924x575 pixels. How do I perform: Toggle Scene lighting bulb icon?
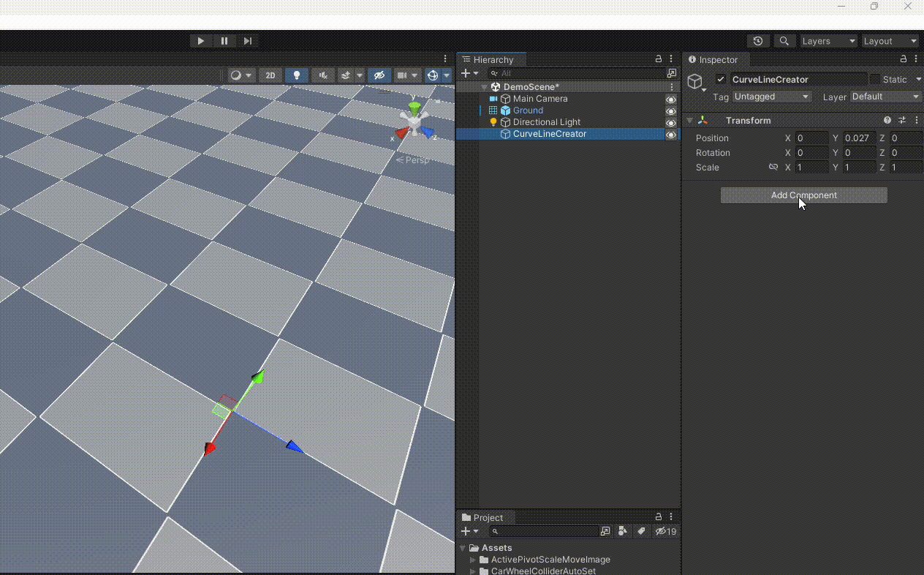click(x=296, y=75)
